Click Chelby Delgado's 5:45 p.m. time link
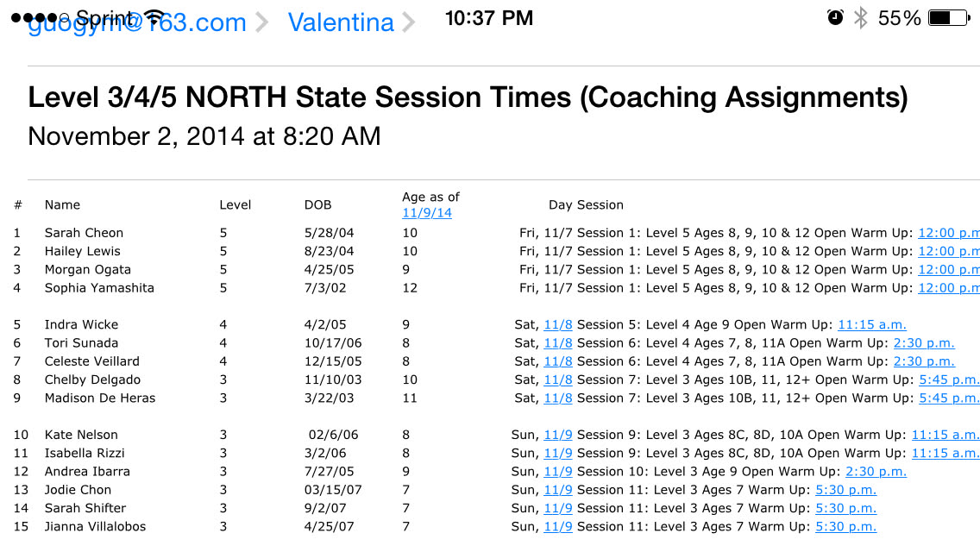This screenshot has width=980, height=552. [x=949, y=380]
